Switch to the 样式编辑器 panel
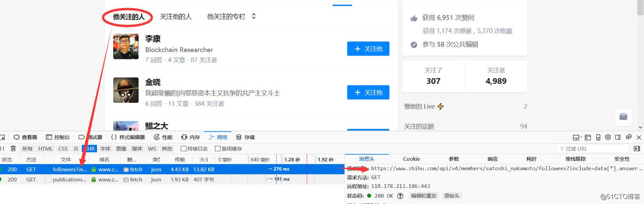The height and width of the screenshot is (204, 644). pyautogui.click(x=128, y=137)
